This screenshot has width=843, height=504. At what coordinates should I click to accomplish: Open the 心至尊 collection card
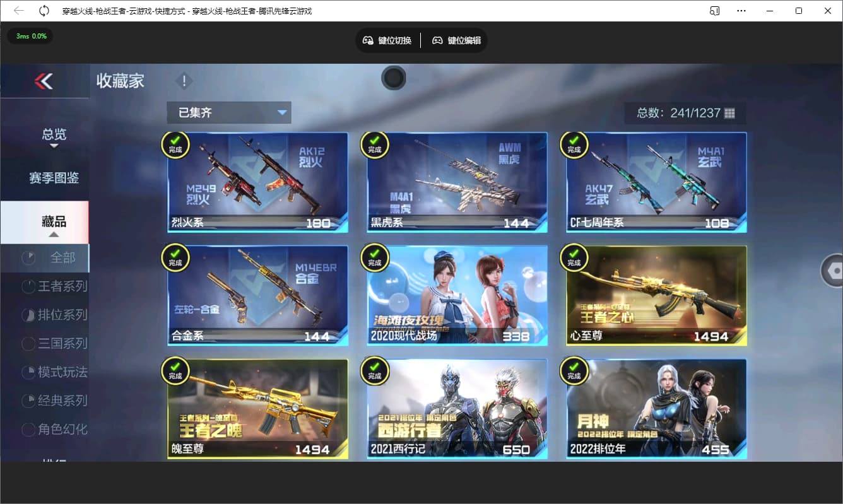pyautogui.click(x=655, y=295)
